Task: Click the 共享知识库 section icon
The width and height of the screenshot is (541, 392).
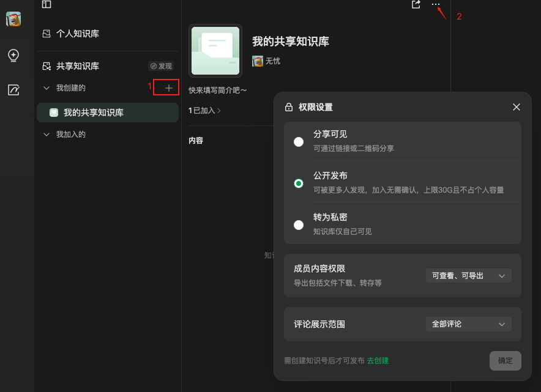Action: coord(46,65)
